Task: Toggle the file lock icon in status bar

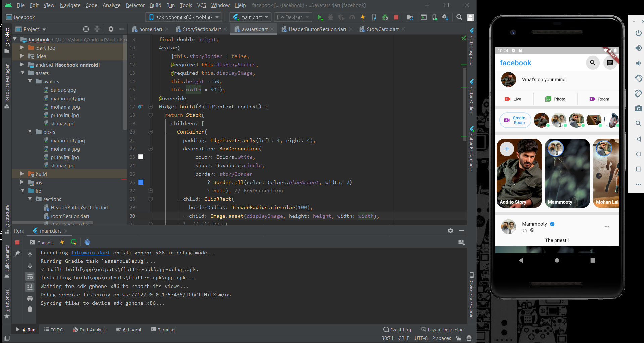Action: (458, 338)
